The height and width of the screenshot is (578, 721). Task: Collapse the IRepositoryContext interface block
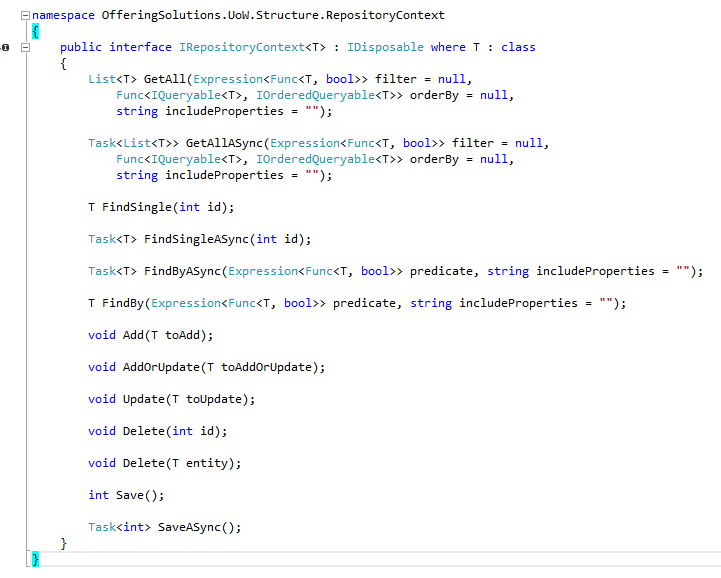25,47
